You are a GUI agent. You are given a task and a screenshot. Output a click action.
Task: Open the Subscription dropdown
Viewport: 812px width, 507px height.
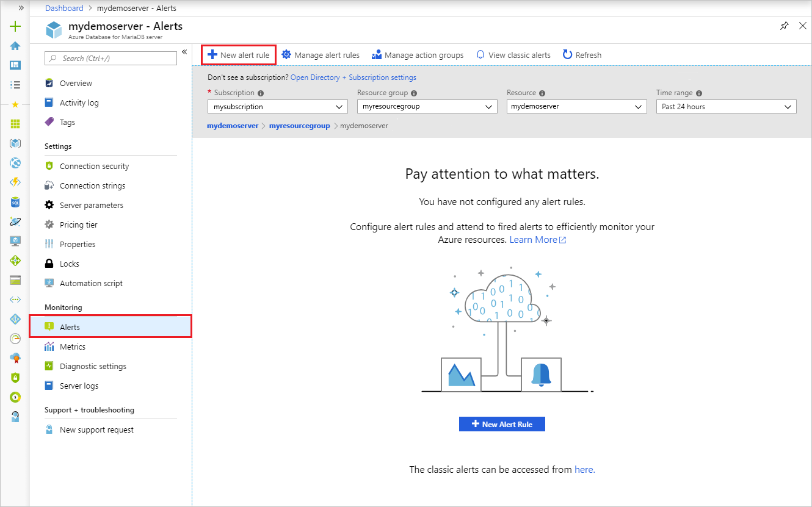coord(278,106)
